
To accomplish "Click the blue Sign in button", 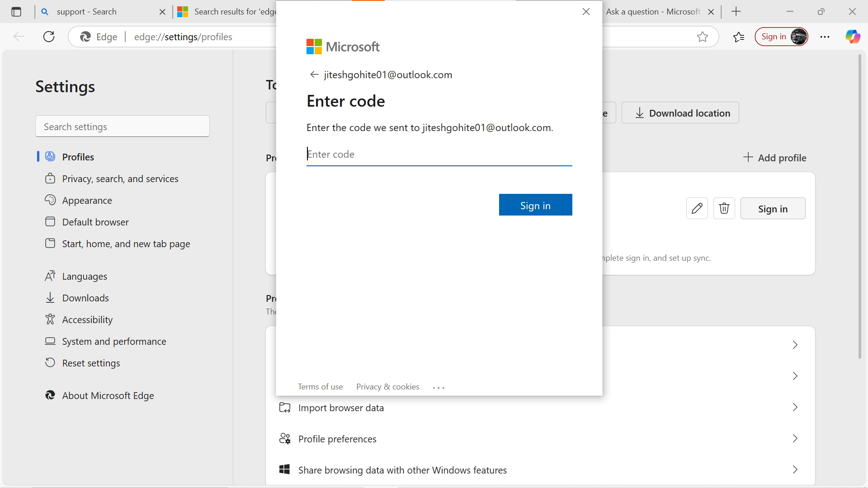I will pyautogui.click(x=535, y=205).
